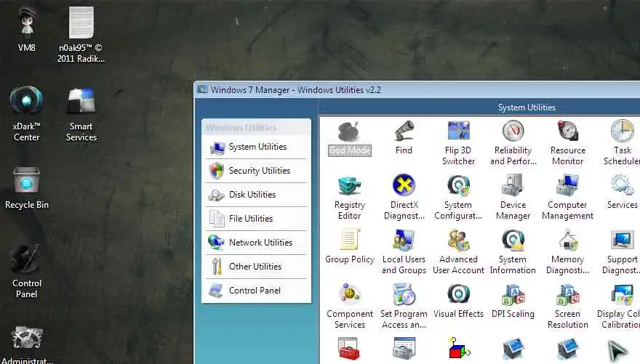Open System Configuration
640x364 pixels.
click(x=458, y=198)
